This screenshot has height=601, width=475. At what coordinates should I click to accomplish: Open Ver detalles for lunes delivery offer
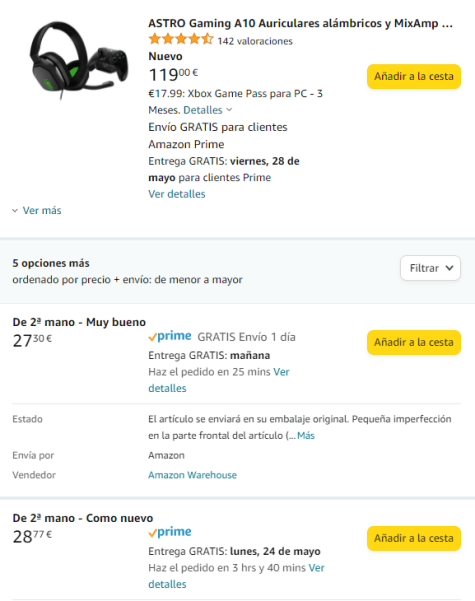[x=236, y=576]
